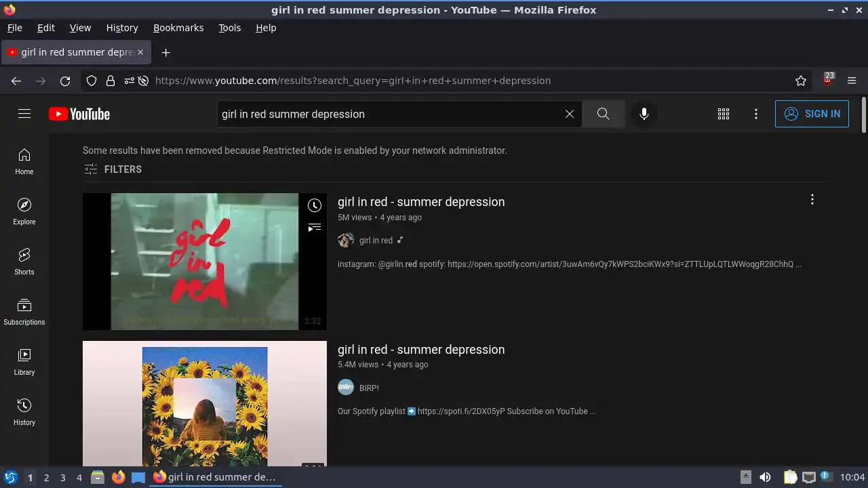Open the uBlock extension icon
The height and width of the screenshot is (488, 868).
click(828, 80)
